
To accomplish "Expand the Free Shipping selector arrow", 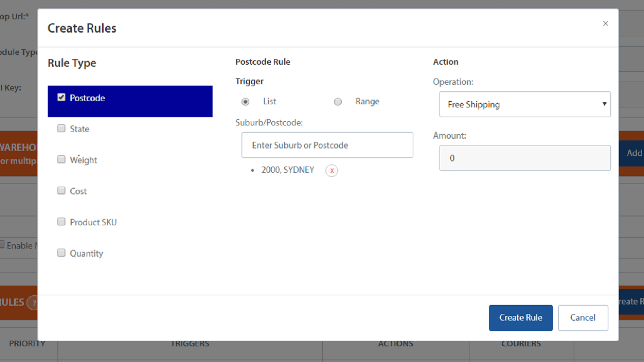I will pos(604,104).
